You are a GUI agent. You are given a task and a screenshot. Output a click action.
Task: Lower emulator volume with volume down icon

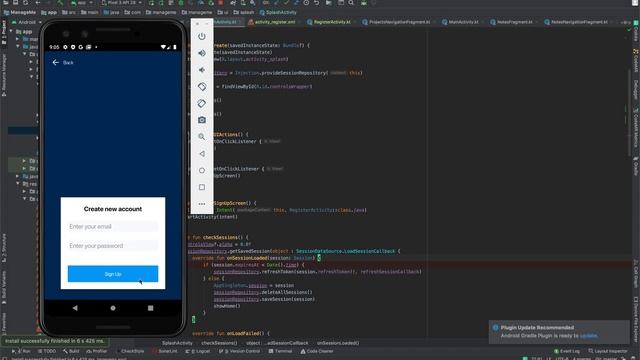[x=202, y=70]
